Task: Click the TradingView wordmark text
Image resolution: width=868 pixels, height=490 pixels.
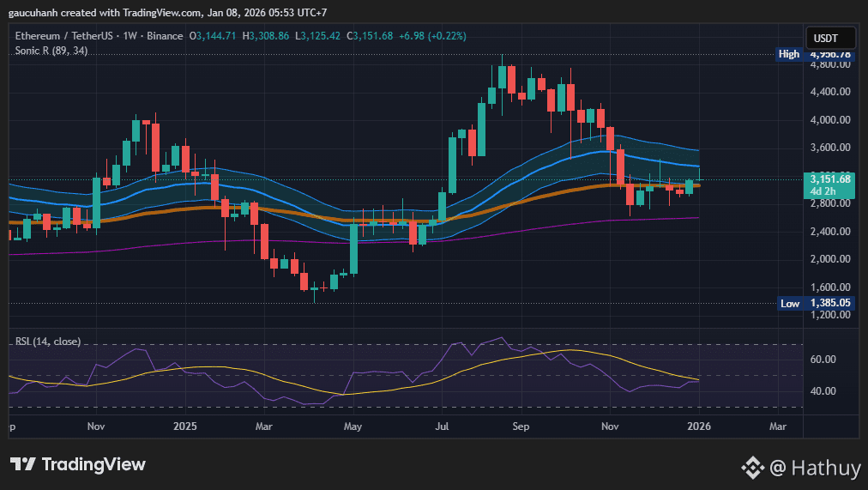Action: (x=93, y=464)
